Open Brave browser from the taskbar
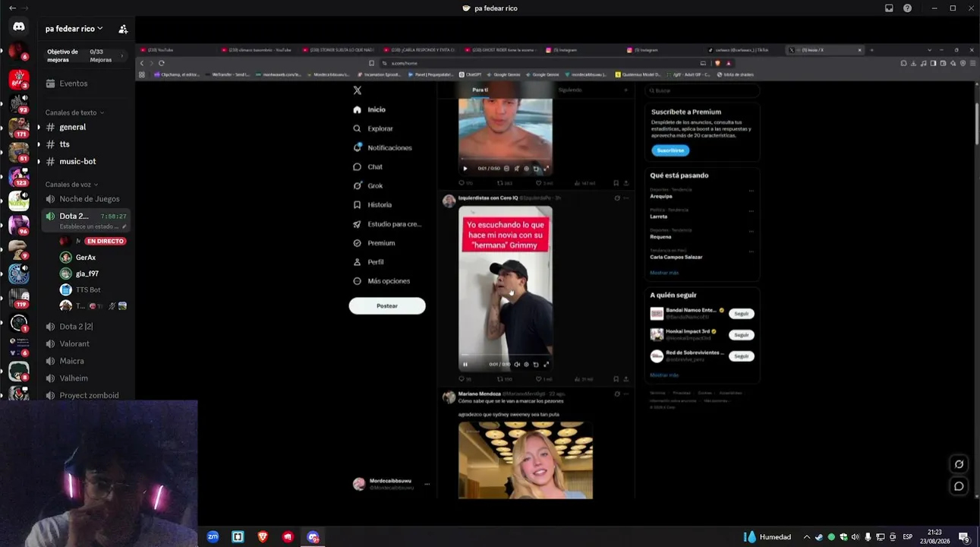 tap(263, 537)
